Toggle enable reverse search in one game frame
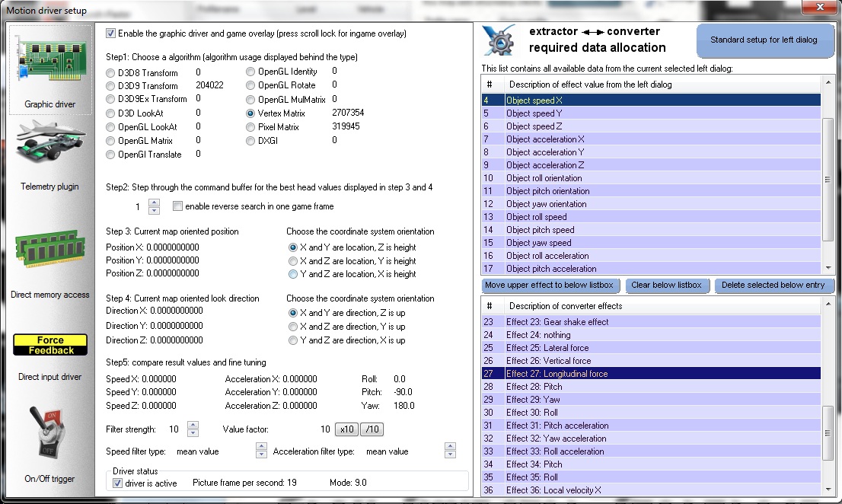 [x=177, y=206]
